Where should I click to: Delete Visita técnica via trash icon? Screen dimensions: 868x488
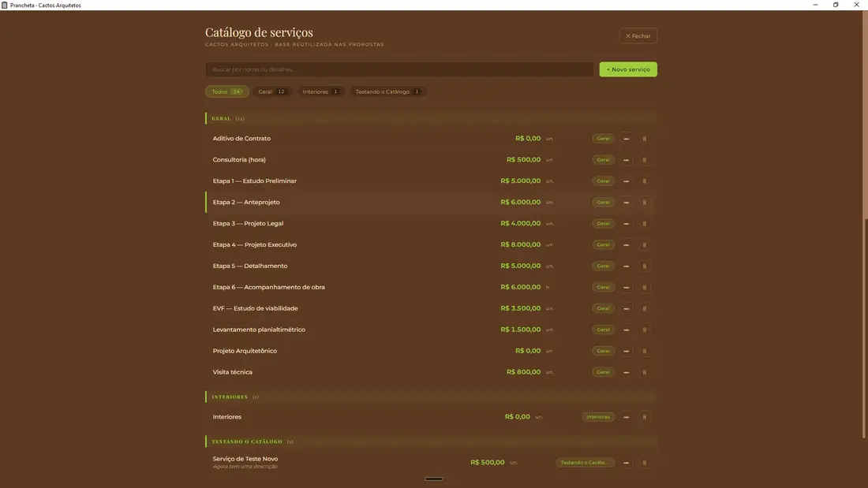point(645,372)
